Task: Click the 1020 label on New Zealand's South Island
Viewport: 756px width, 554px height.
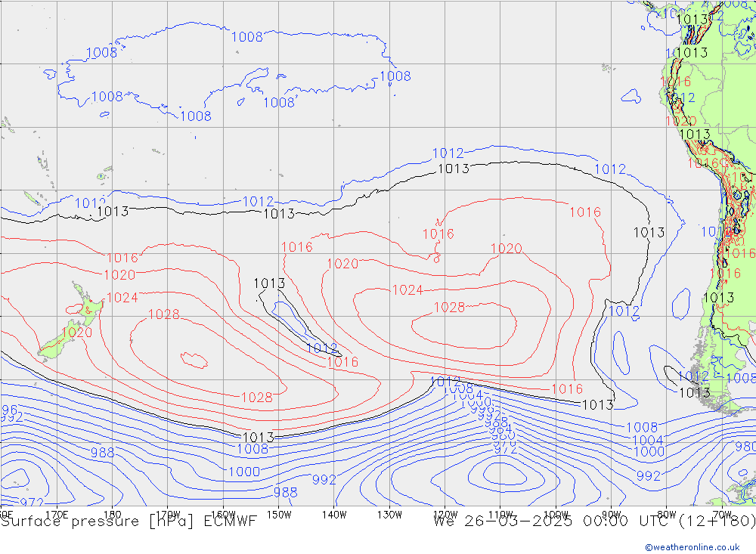Action: point(77,333)
